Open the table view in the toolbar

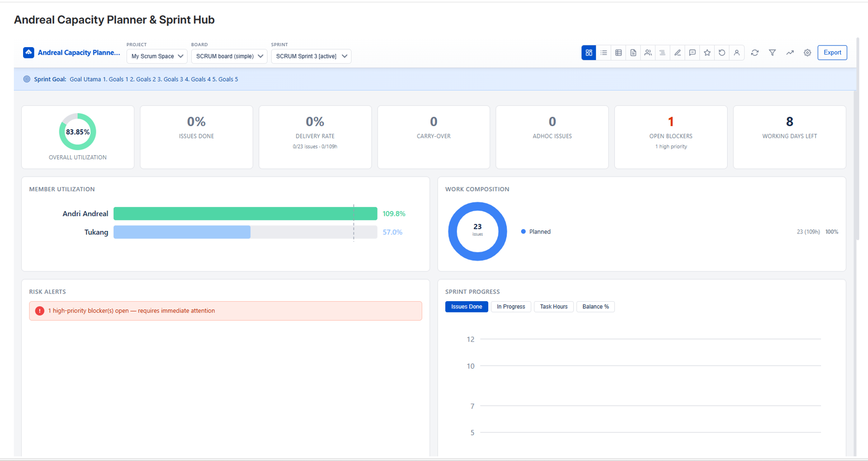[x=618, y=52]
